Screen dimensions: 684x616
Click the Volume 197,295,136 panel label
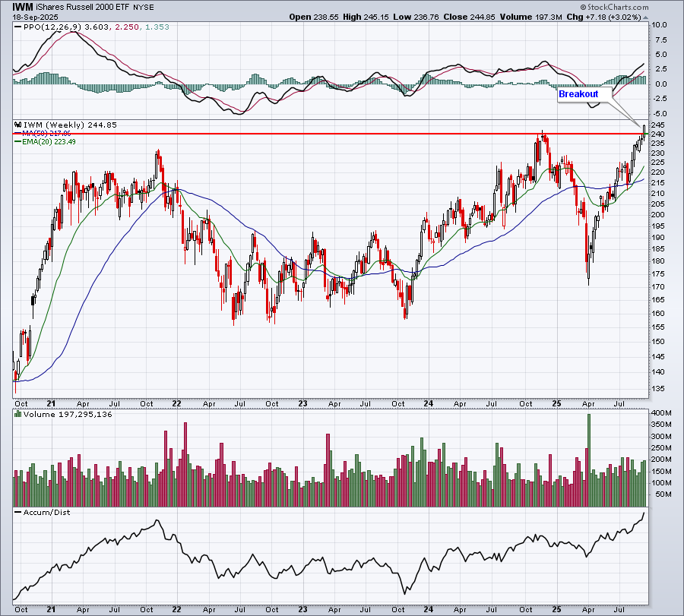[68, 414]
